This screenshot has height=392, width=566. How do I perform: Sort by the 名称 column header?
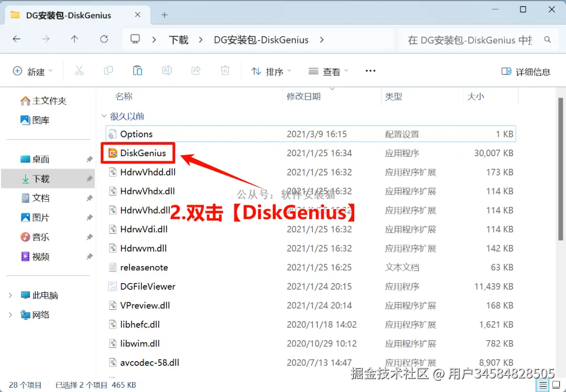pyautogui.click(x=124, y=96)
